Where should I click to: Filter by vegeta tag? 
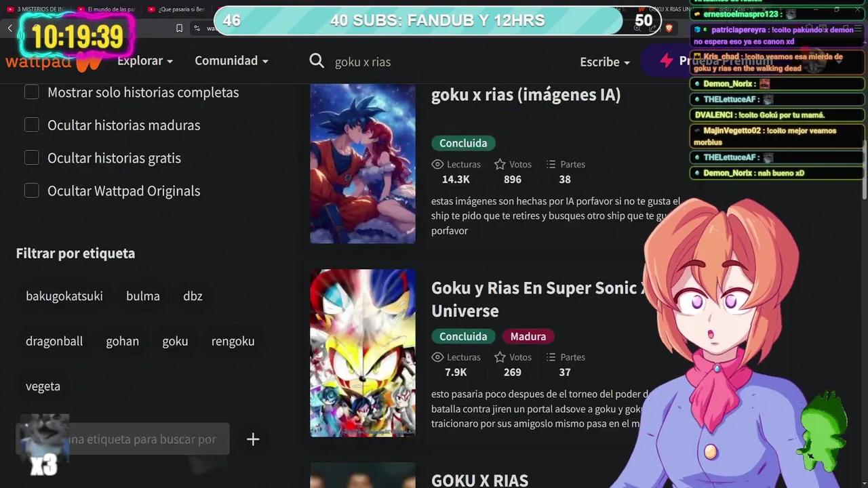[43, 386]
